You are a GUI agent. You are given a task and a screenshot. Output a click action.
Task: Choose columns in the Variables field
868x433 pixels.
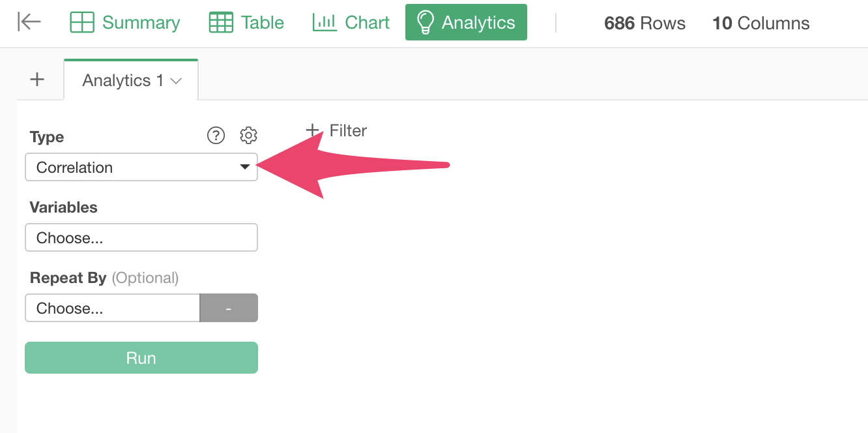point(141,237)
